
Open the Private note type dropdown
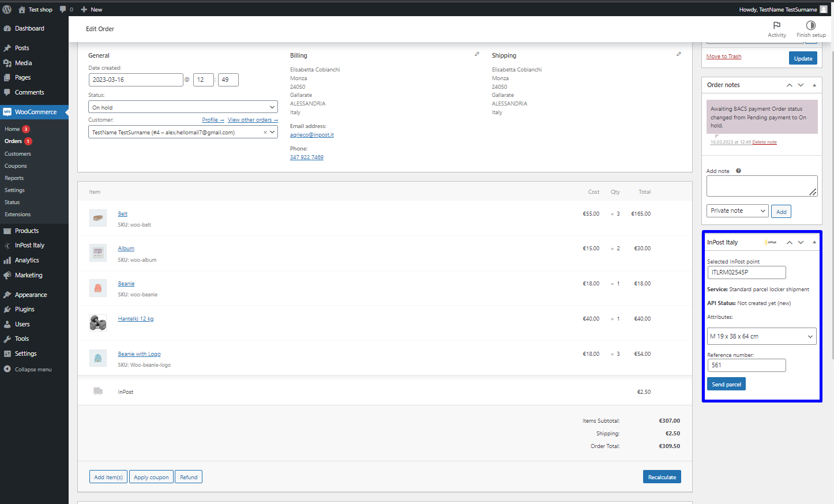click(738, 211)
